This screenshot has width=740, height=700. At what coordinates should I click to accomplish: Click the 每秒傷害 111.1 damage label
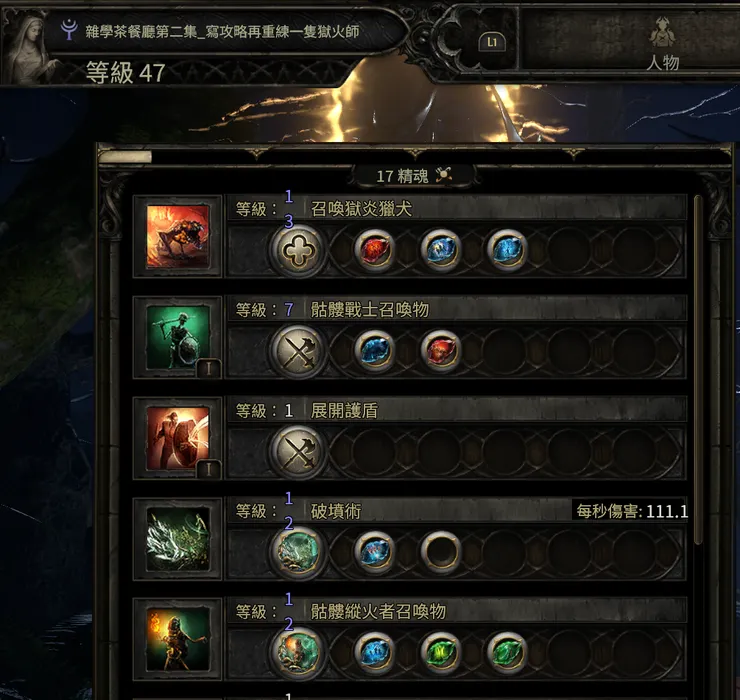(631, 511)
